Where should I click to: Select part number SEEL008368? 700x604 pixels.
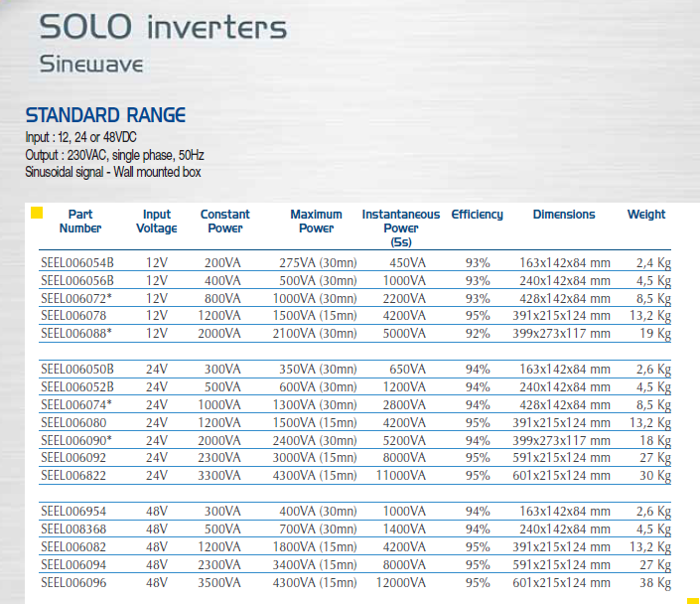tap(73, 528)
